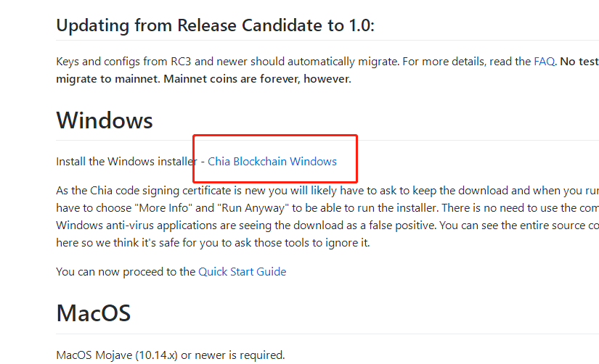Open the Chia Blockchain Windows installer link
The height and width of the screenshot is (364, 599).
[x=272, y=162]
